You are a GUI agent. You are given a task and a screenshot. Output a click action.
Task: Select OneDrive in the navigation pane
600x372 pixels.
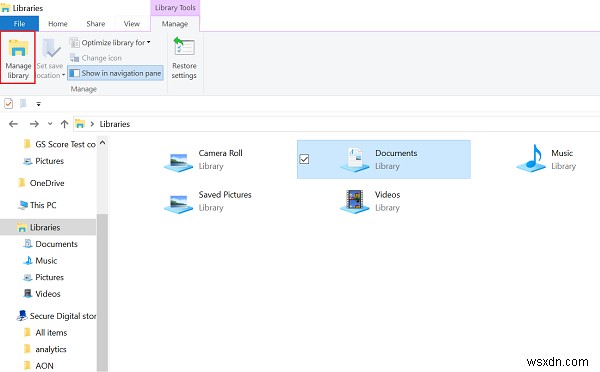41,183
